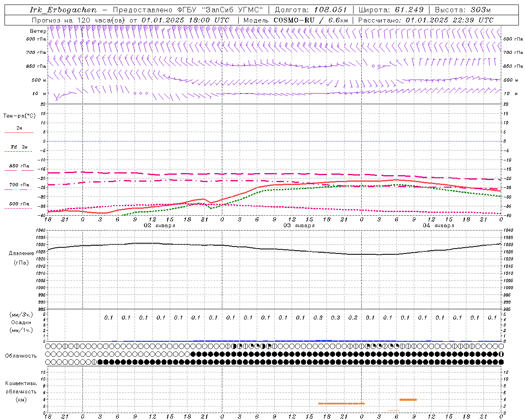Select the provider text ФГБУ "ЗапСиб УГМС"
The height and width of the screenshot is (420, 525).
click(220, 10)
